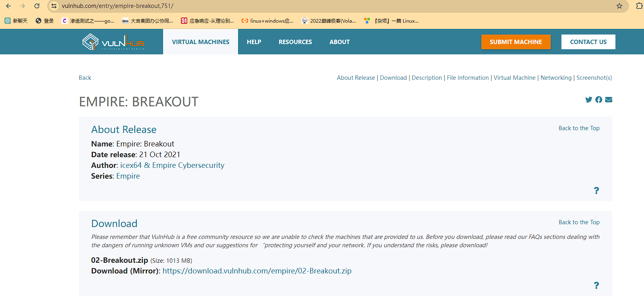This screenshot has height=306, width=644.
Task: Click help question mark in About Release
Action: 596,191
